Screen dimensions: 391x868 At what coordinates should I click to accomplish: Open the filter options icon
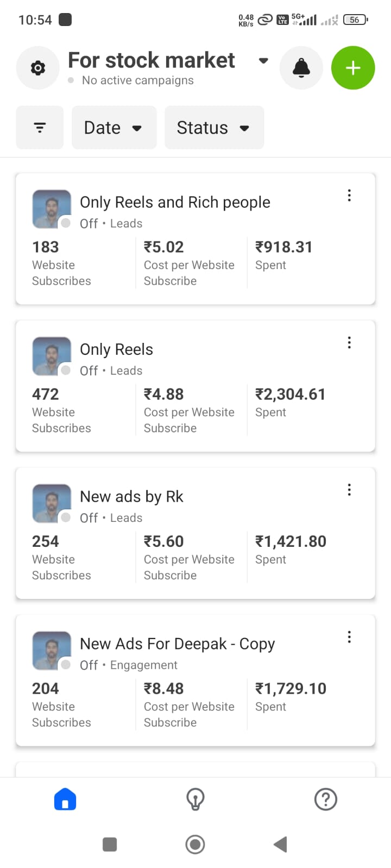point(40,127)
